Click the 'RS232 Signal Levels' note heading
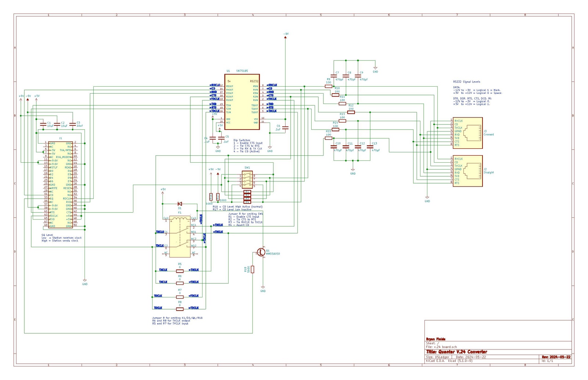Screen dimensions: 588x380 (466, 82)
